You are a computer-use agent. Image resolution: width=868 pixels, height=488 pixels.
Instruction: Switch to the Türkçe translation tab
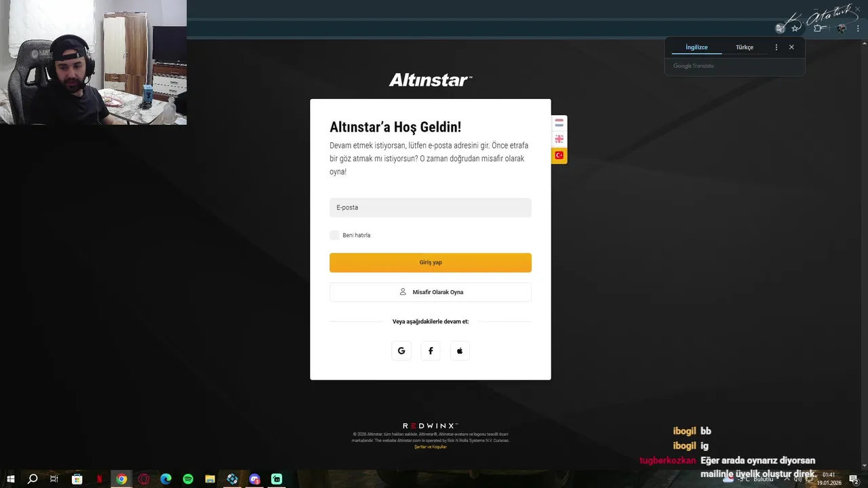coord(745,47)
